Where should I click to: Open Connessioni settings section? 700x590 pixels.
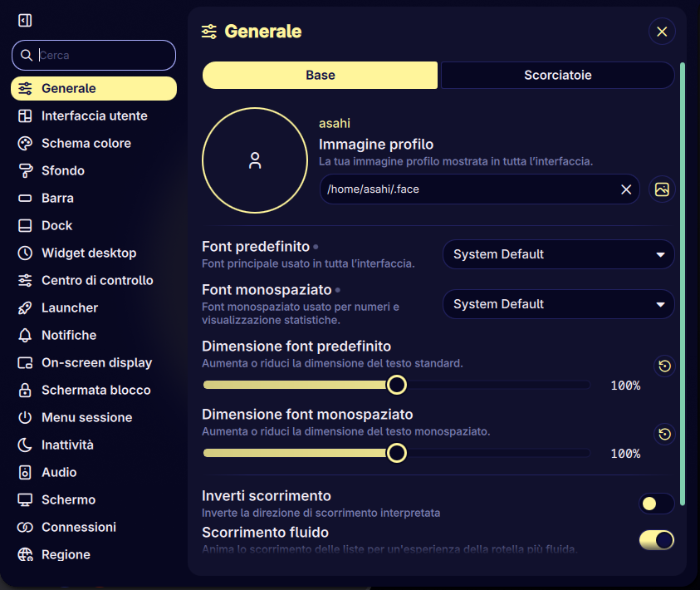pyautogui.click(x=94, y=528)
